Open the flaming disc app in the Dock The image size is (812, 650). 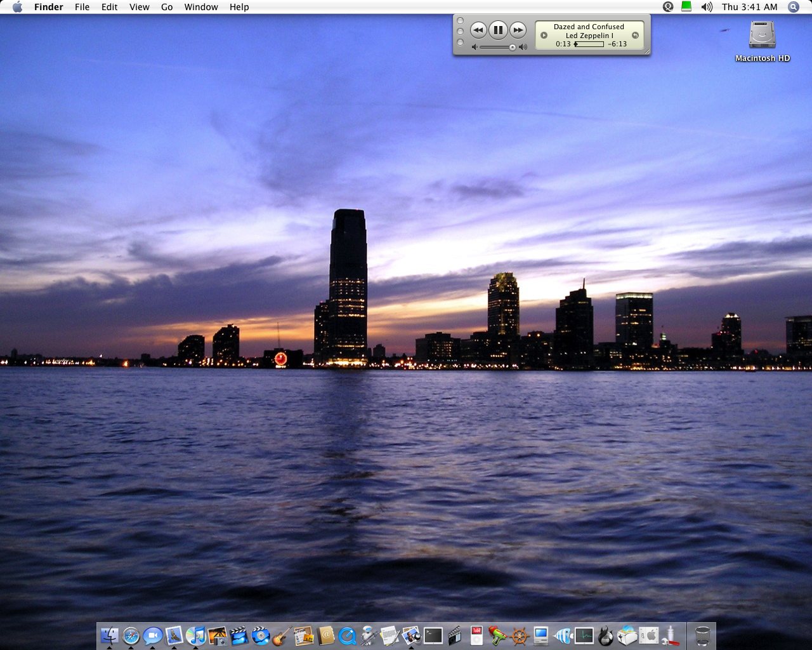pyautogui.click(x=605, y=635)
